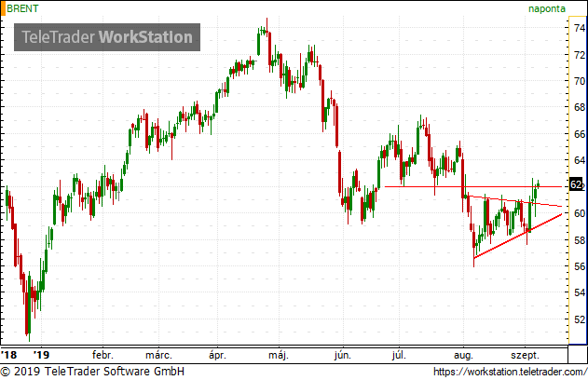Click the 52 price axis label

pos(580,319)
